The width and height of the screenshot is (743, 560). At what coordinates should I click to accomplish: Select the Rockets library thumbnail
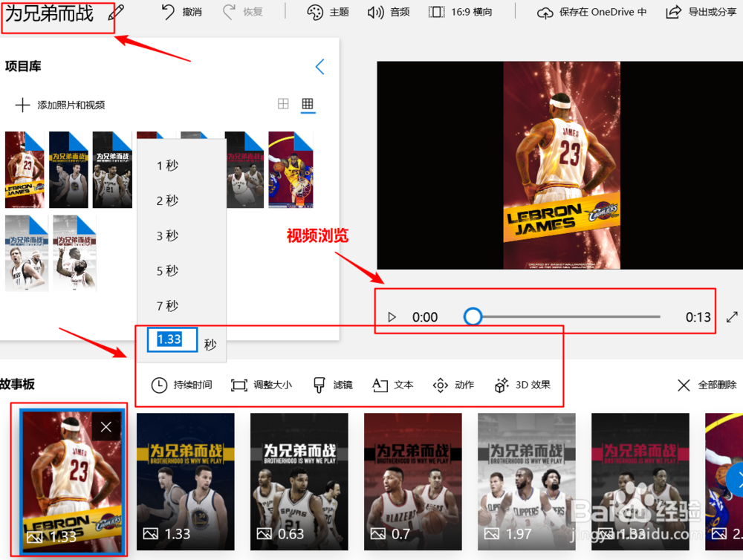point(75,253)
